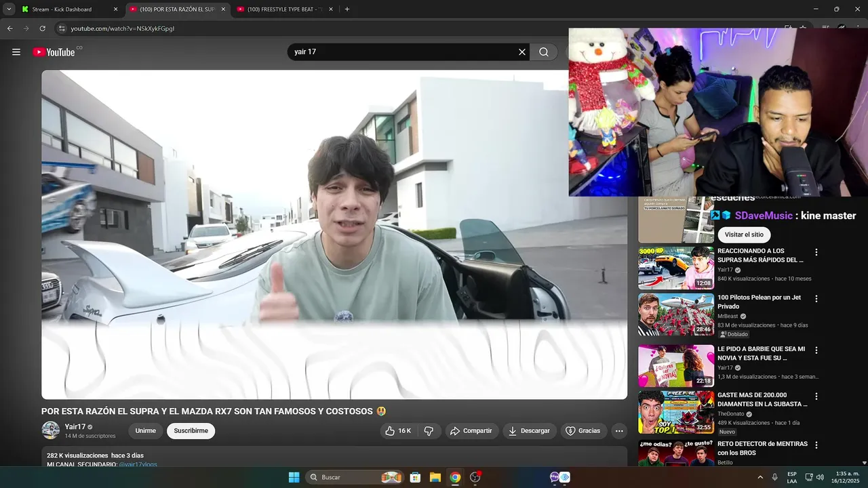Close the FREESTYLE TYPE BEAT tab
The image size is (868, 488).
pyautogui.click(x=331, y=9)
